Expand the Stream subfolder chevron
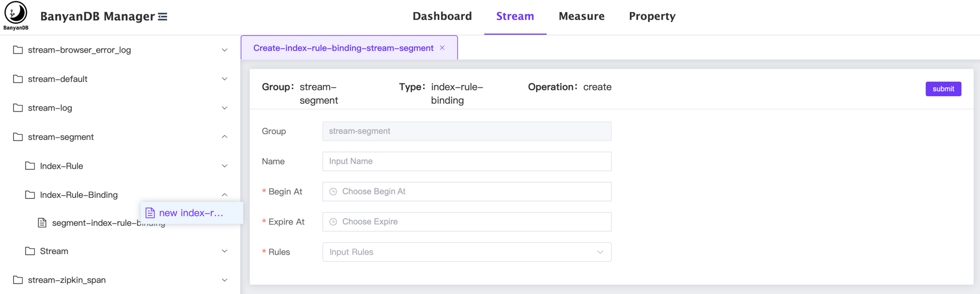 coord(224,251)
